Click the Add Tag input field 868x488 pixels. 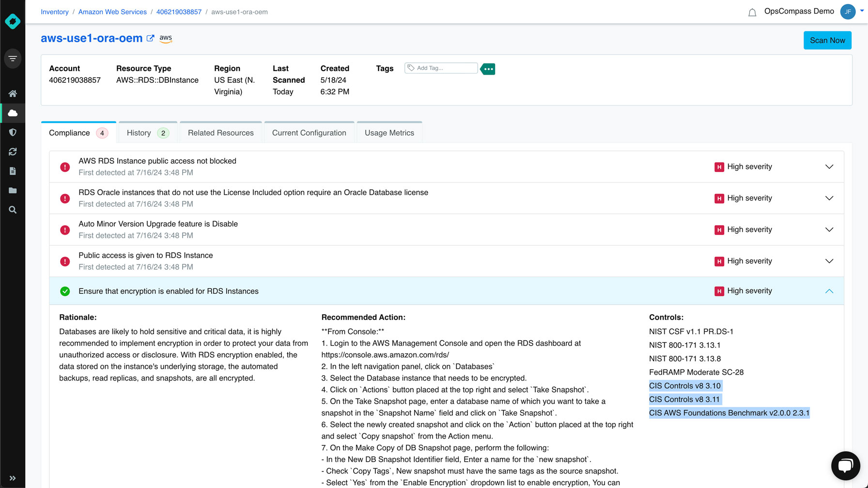pos(441,68)
